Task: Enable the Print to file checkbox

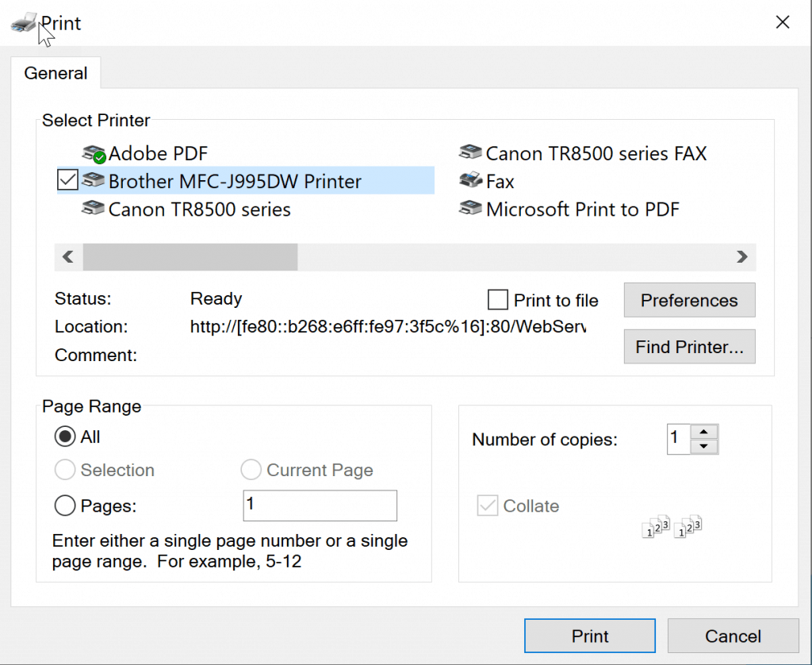Action: coord(498,300)
